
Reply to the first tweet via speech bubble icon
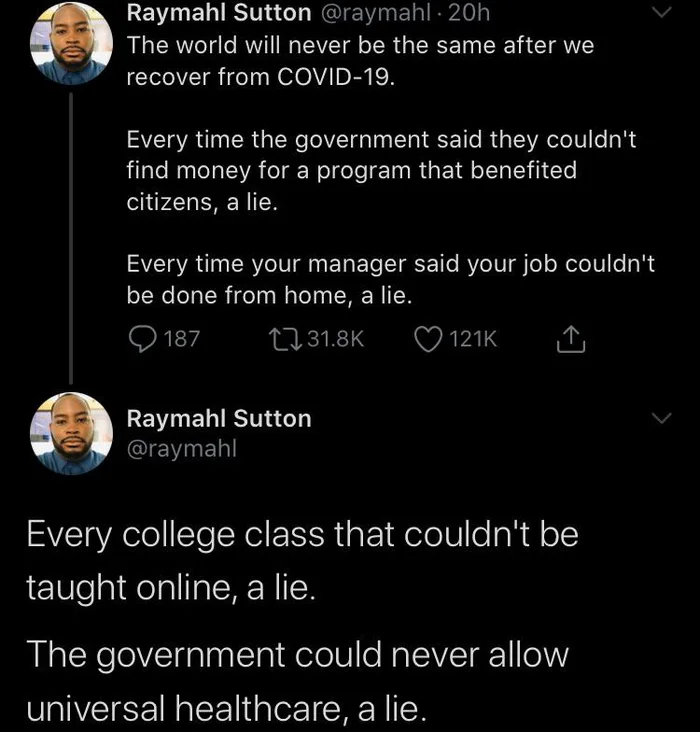click(141, 339)
